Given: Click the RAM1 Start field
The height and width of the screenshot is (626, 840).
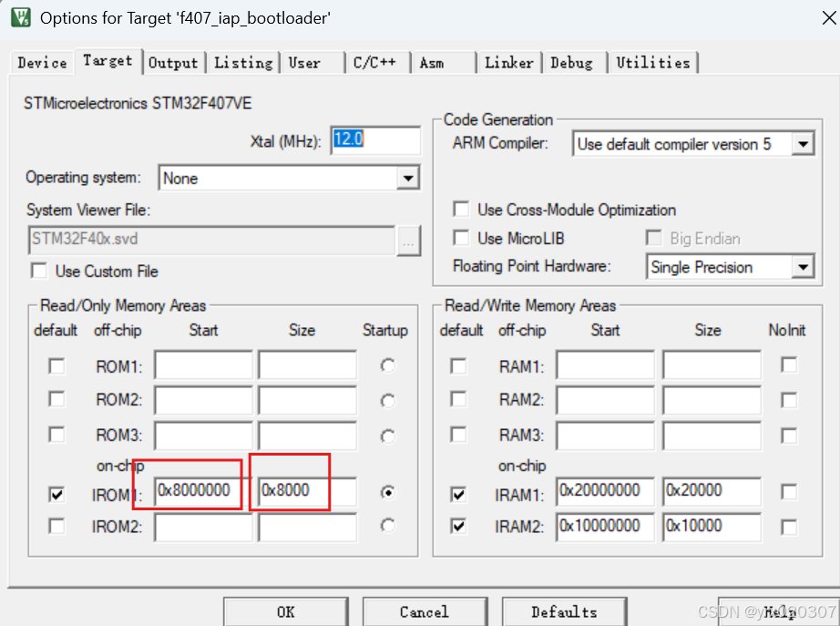Looking at the screenshot, I should 605,365.
